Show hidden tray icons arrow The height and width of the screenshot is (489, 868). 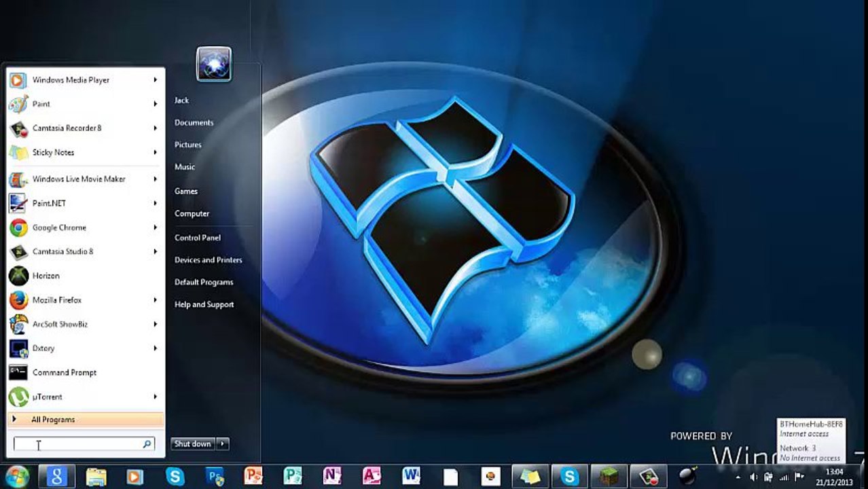click(738, 477)
